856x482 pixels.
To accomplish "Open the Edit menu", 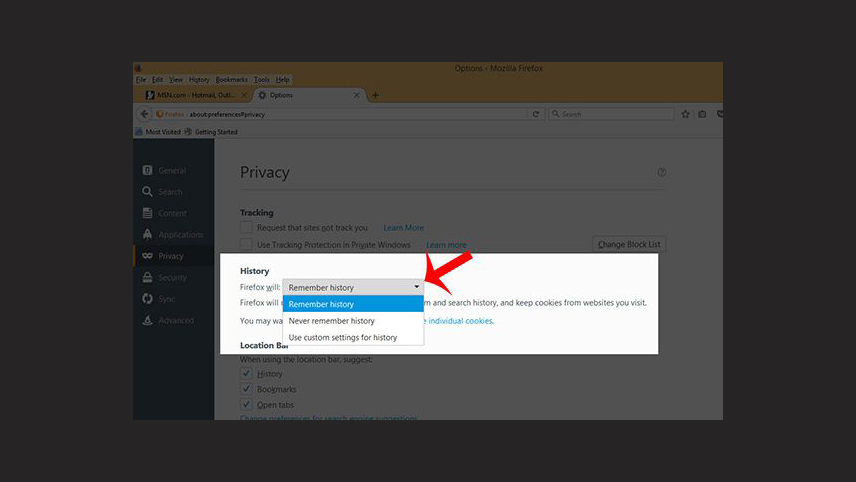I will click(157, 80).
